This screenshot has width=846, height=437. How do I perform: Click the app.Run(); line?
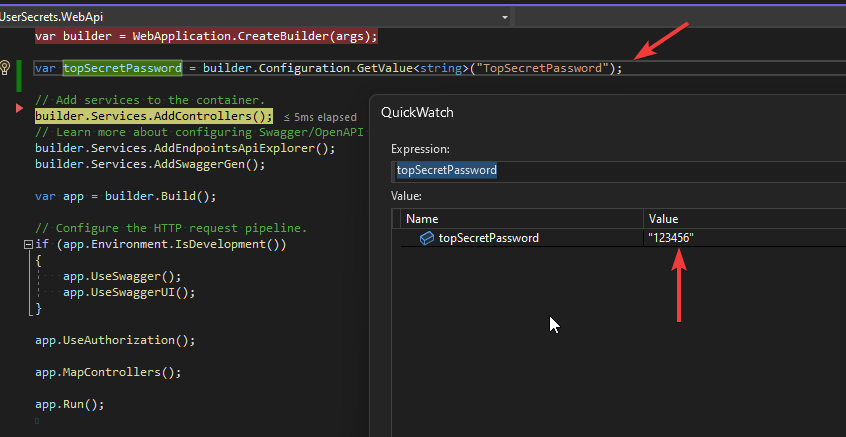70,404
